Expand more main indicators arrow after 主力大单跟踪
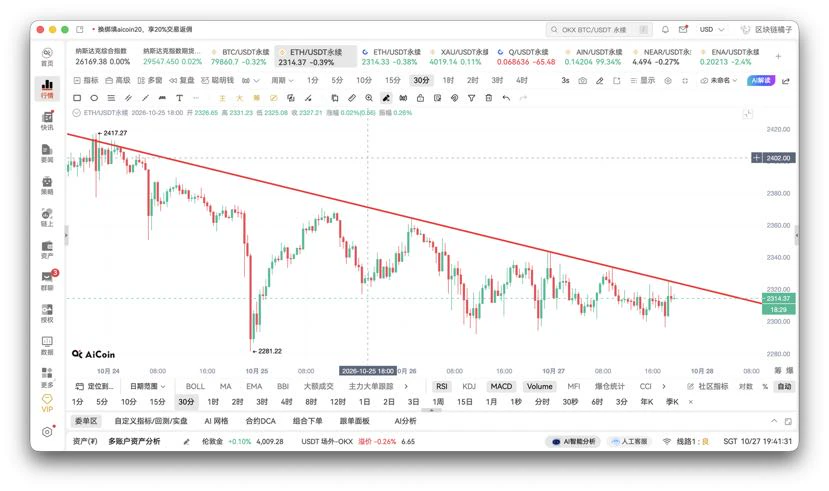Image resolution: width=829 pixels, height=491 pixels. pyautogui.click(x=406, y=386)
